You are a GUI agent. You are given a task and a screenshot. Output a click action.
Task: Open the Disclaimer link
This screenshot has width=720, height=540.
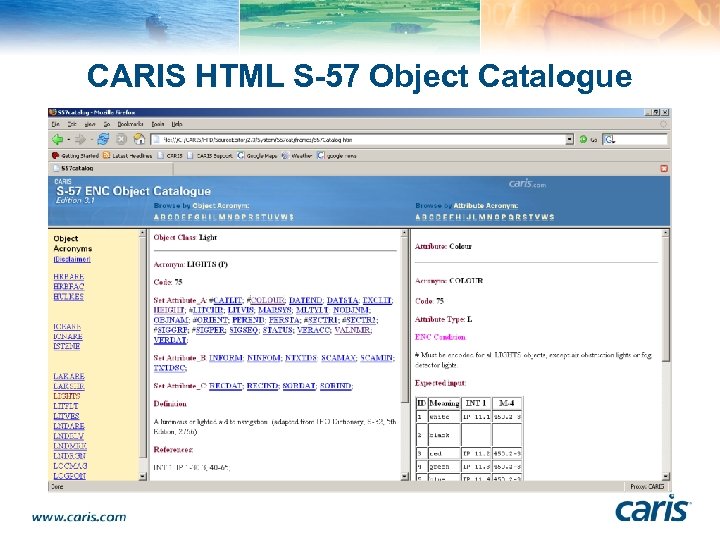tap(72, 259)
